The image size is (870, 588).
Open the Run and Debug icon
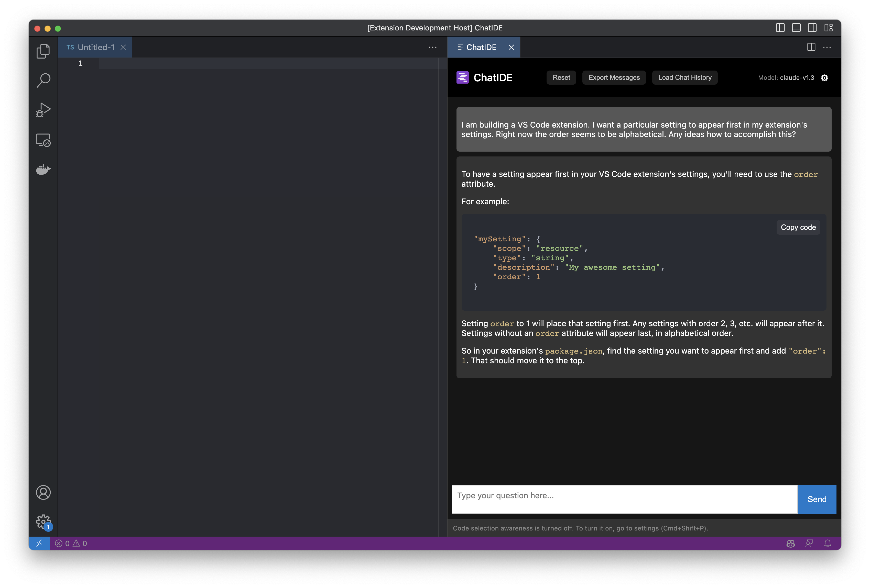pos(43,110)
